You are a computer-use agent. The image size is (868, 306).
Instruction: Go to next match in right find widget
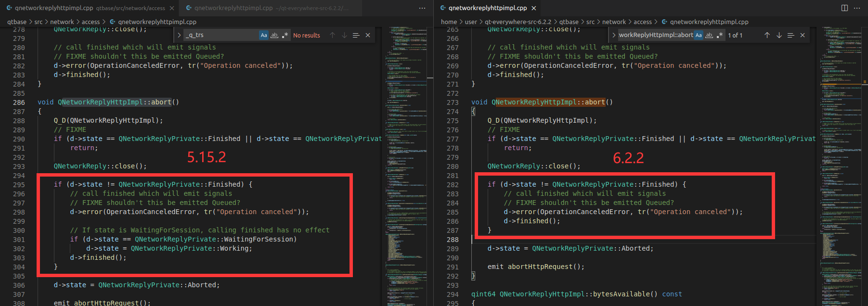tap(779, 35)
